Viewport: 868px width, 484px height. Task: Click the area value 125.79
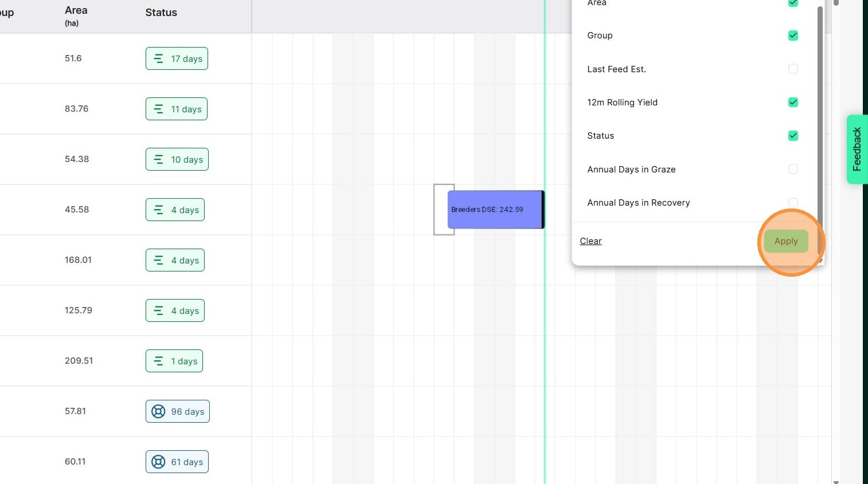tap(79, 310)
